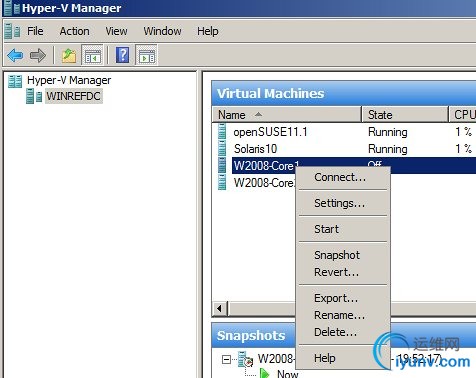The height and width of the screenshot is (378, 476).
Task: Sort by Name column header
Action: click(287, 115)
